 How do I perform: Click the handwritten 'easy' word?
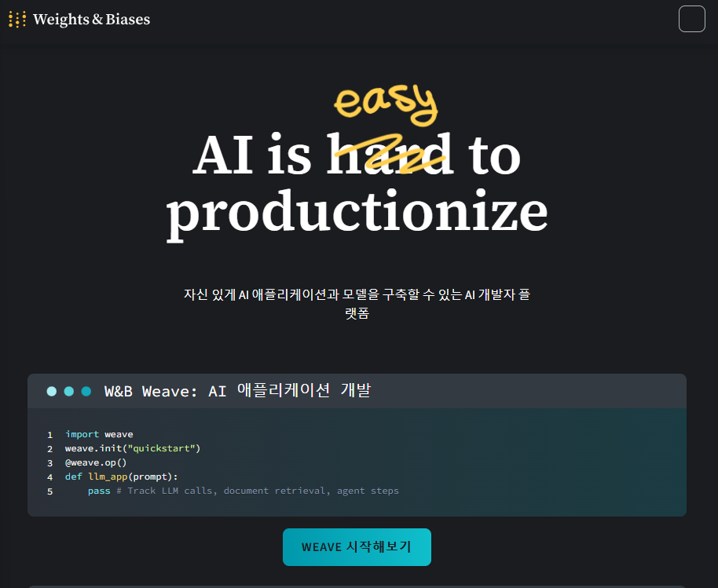point(386,104)
